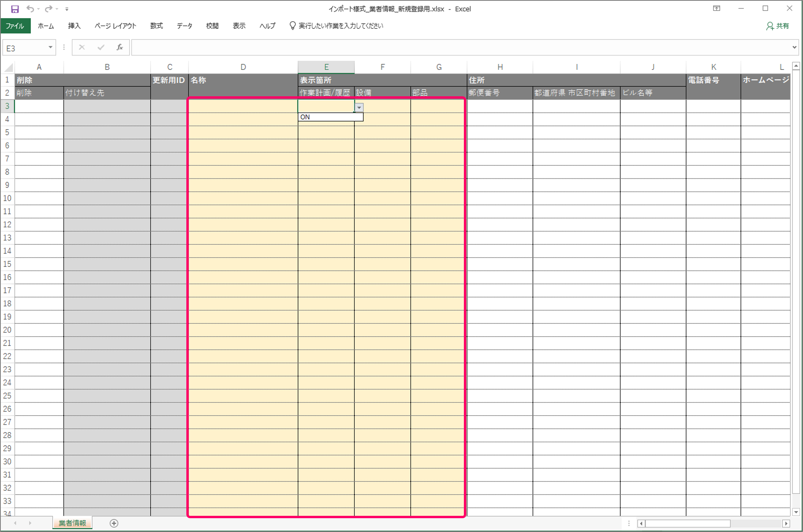The image size is (803, 532).
Task: Add a new sheet with plus icon
Action: [x=114, y=523]
